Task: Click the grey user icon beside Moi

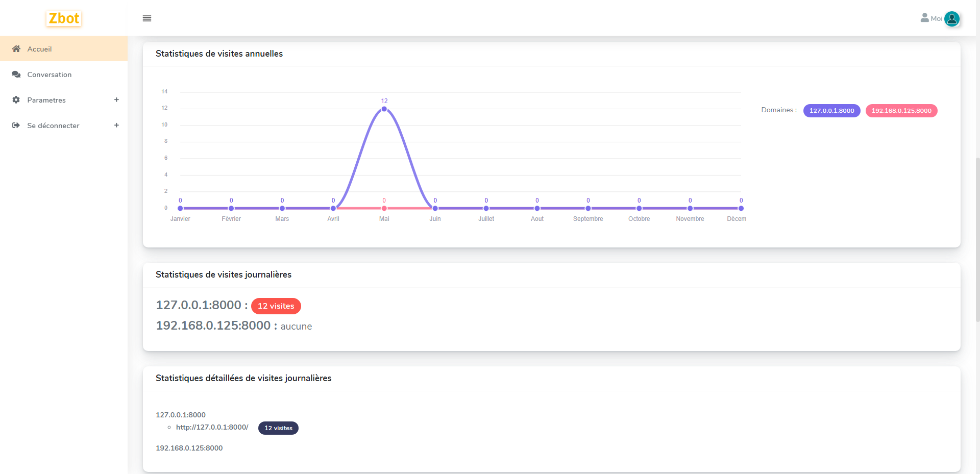Action: pos(924,18)
